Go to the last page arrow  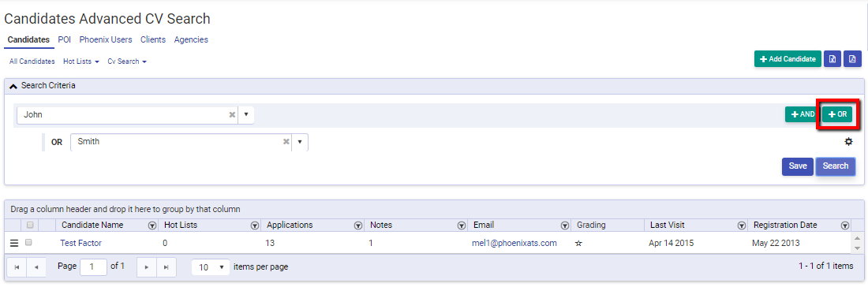click(x=166, y=267)
